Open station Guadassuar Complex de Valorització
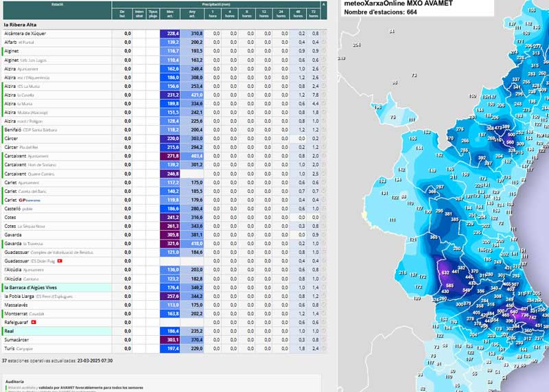The height and width of the screenshot is (392, 549). pyautogui.click(x=49, y=252)
